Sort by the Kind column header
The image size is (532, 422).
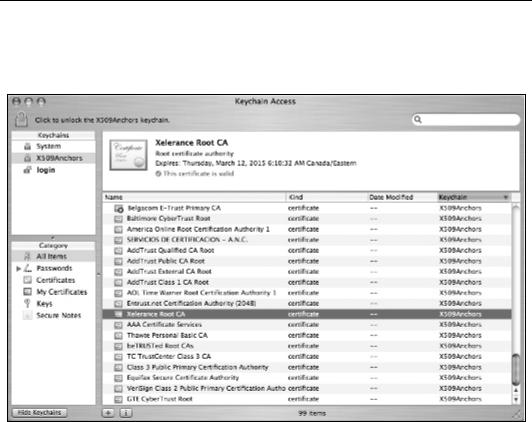pyautogui.click(x=327, y=197)
